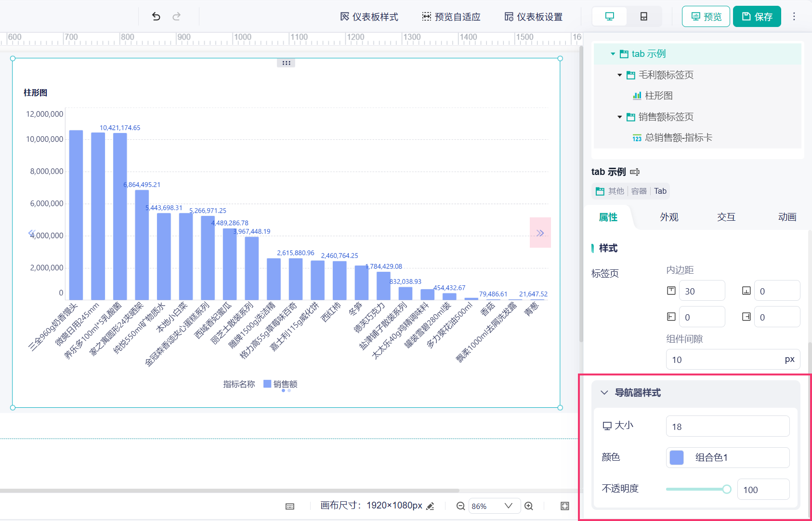The height and width of the screenshot is (521, 812).
Task: Open the three-dot more options menu
Action: [x=794, y=16]
